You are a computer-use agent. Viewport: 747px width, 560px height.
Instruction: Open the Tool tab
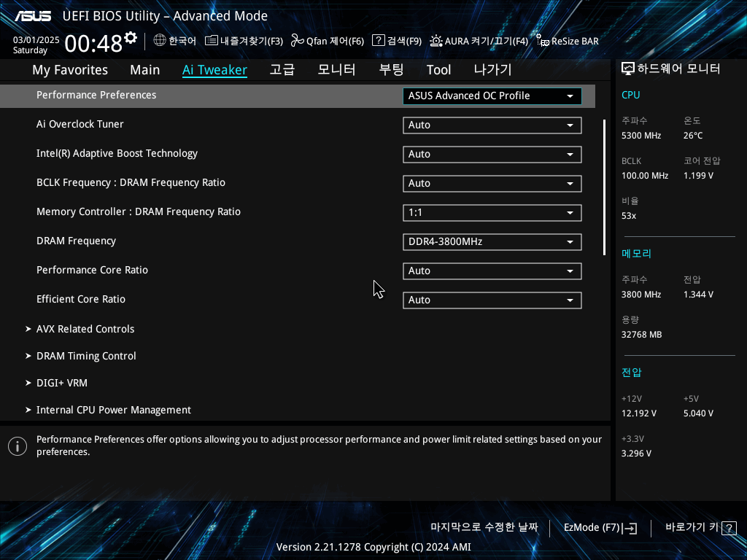[x=438, y=70]
